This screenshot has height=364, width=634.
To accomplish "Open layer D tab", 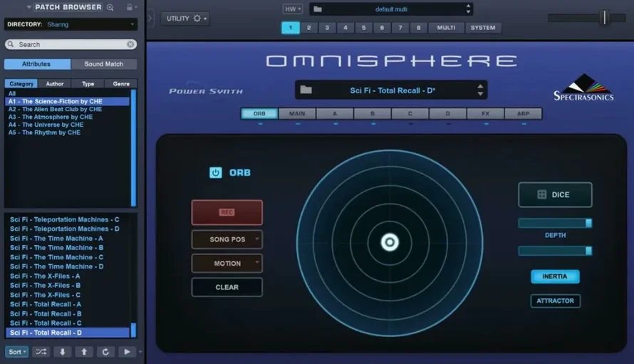I will 447,114.
